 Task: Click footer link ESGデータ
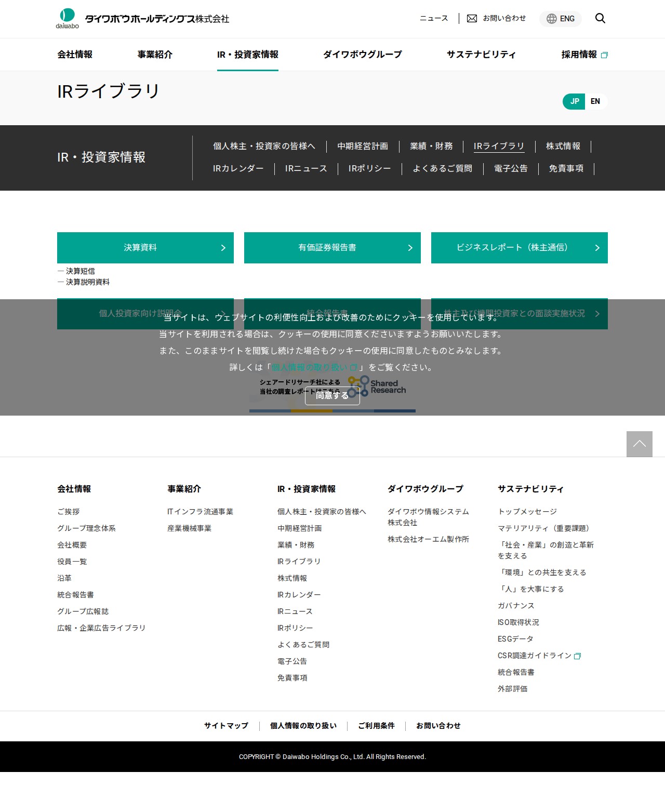coord(515,639)
